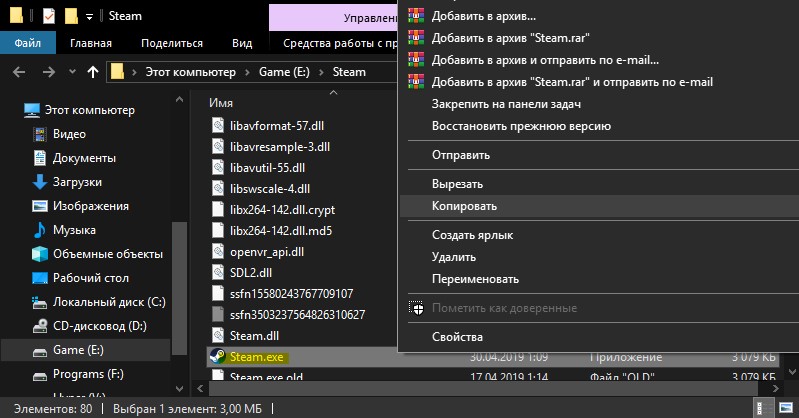This screenshot has width=799, height=418.
Task: Select file openvr_api.dll
Action: pos(267,252)
